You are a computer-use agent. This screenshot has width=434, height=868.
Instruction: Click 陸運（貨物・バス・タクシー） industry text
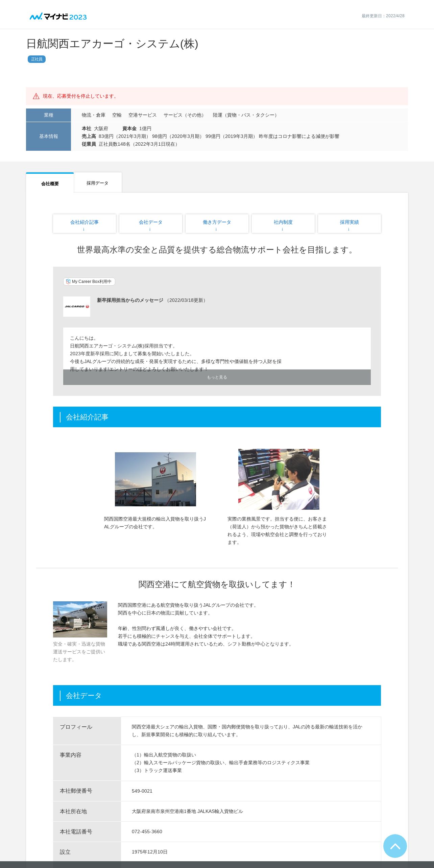click(x=246, y=115)
